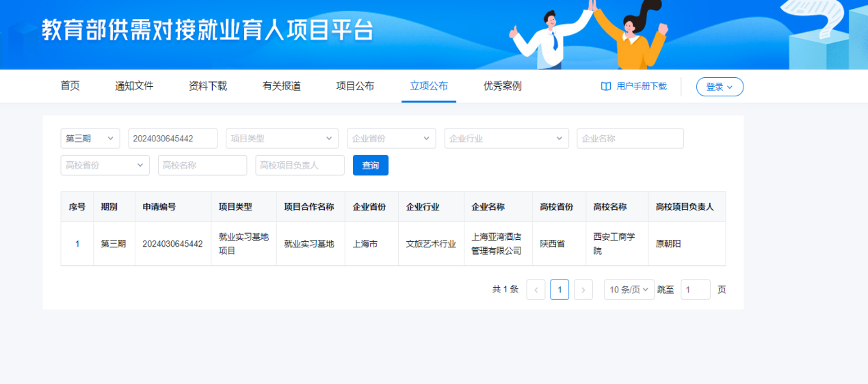Open the 登录 login dropdown

(719, 87)
